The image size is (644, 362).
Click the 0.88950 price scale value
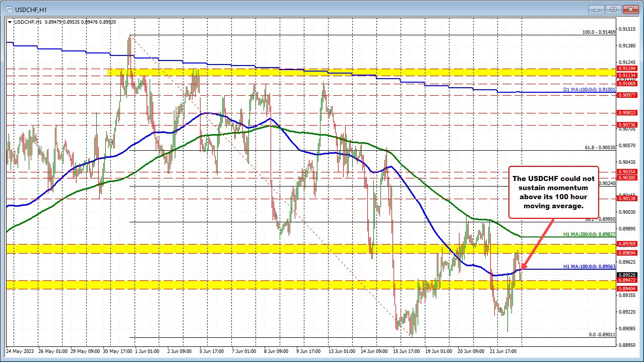627,345
